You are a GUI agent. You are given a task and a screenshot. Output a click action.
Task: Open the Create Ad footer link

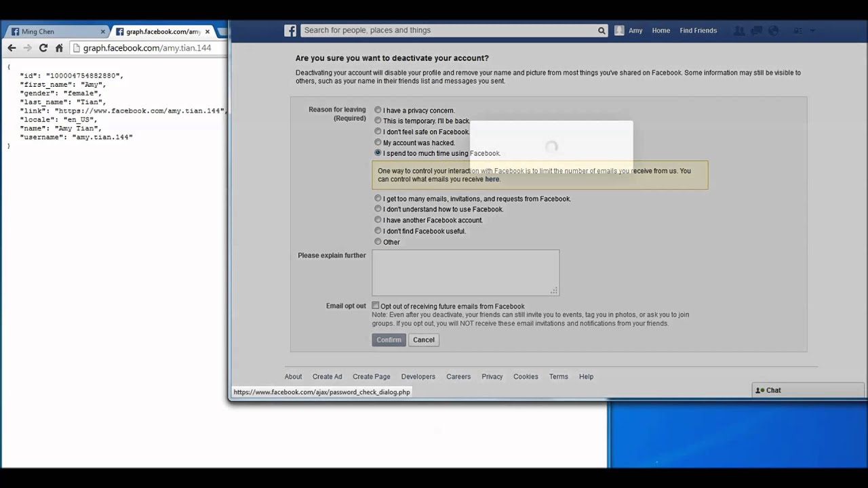[327, 377]
